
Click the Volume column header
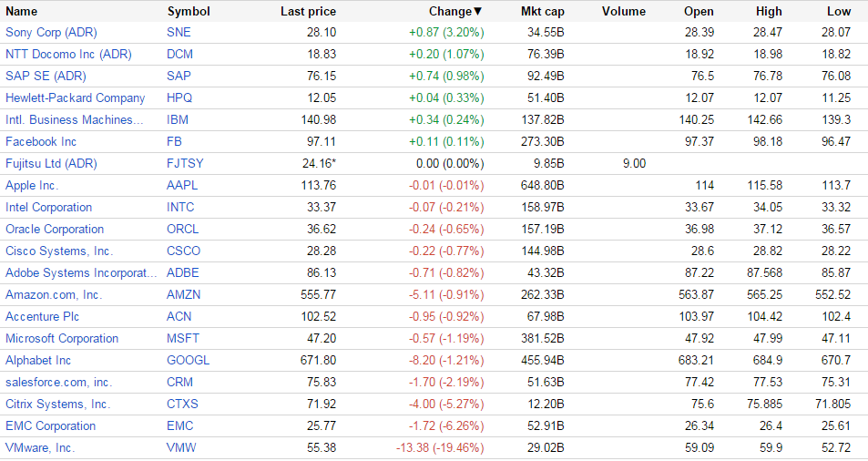624,12
